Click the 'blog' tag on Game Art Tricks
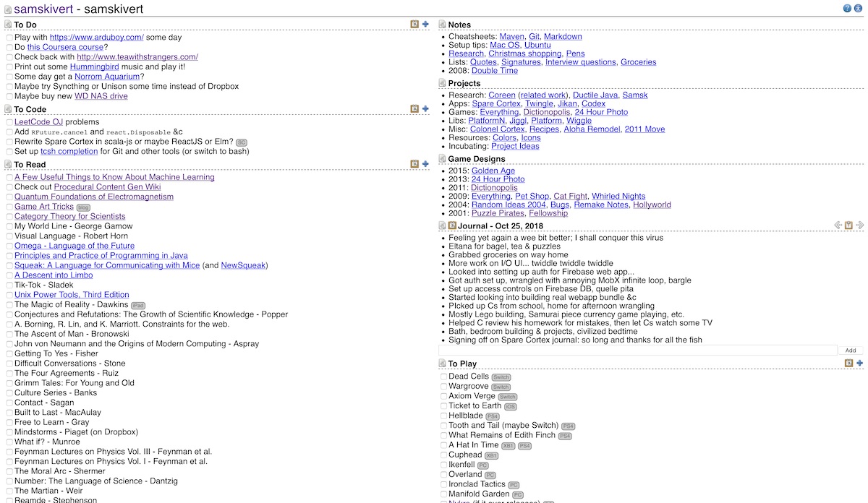Screen dimensions: 868x503 click(83, 207)
